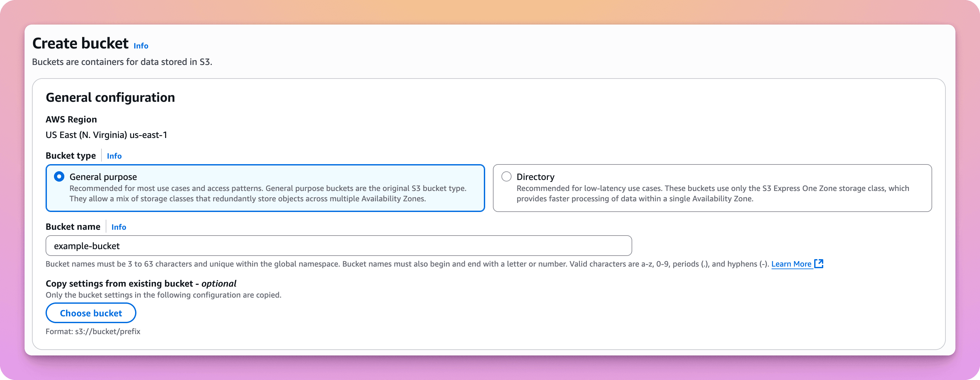This screenshot has width=980, height=380.
Task: Click the AWS Region label
Action: 71,120
